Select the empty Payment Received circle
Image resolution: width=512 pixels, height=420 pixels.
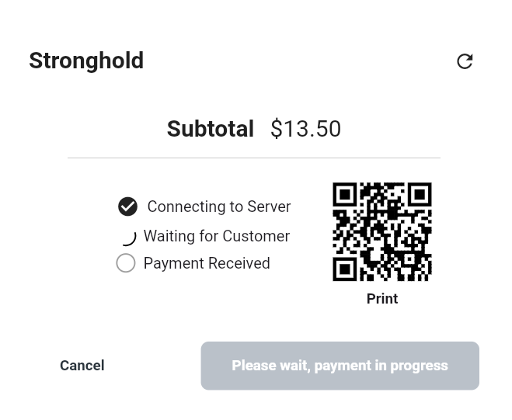(126, 263)
